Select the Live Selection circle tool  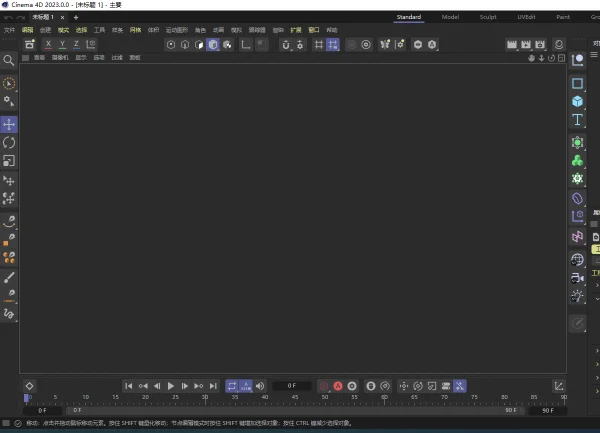9,83
